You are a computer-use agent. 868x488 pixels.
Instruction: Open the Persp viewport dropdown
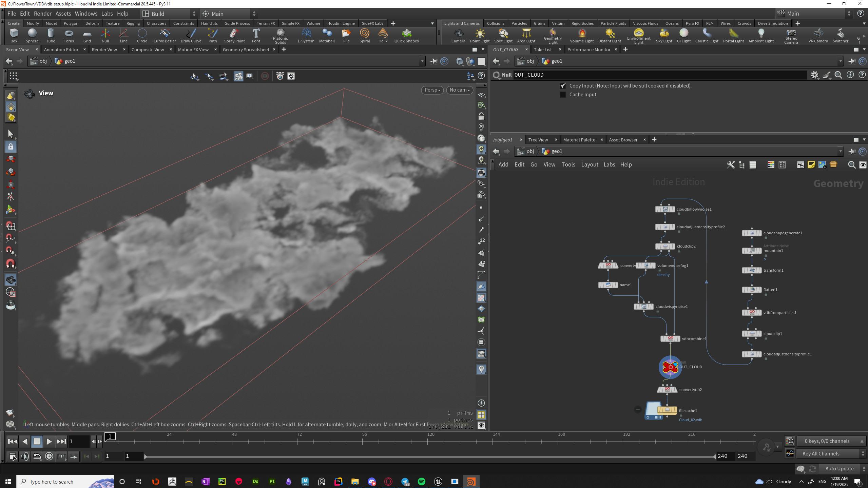[x=432, y=90]
